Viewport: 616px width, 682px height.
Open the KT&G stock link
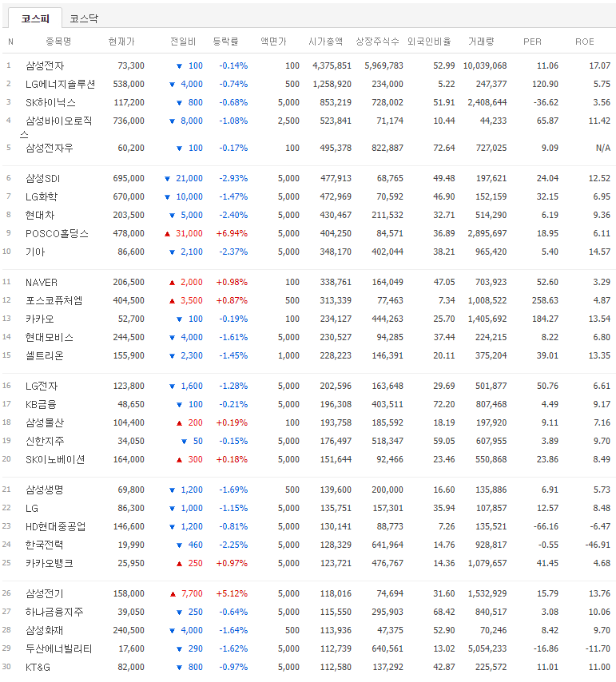38,667
